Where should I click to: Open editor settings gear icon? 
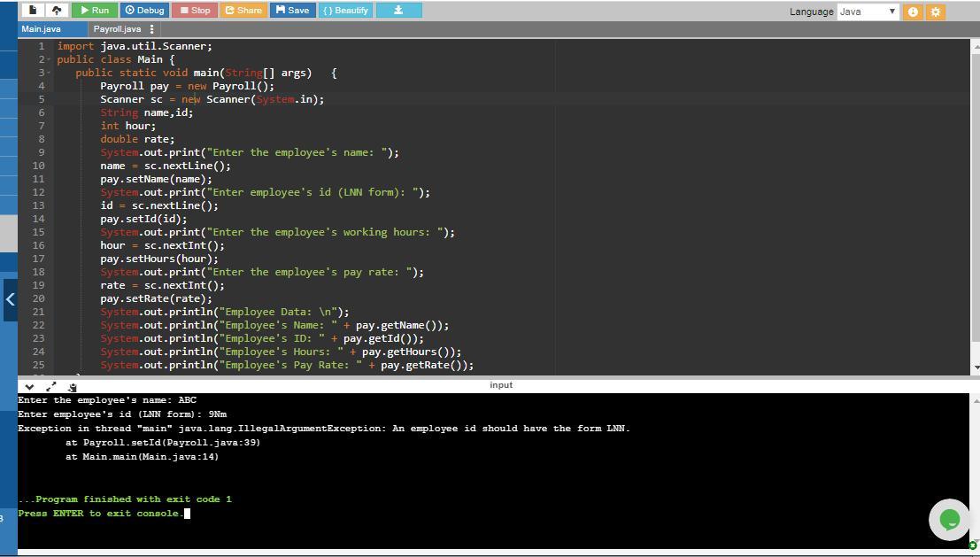click(935, 12)
